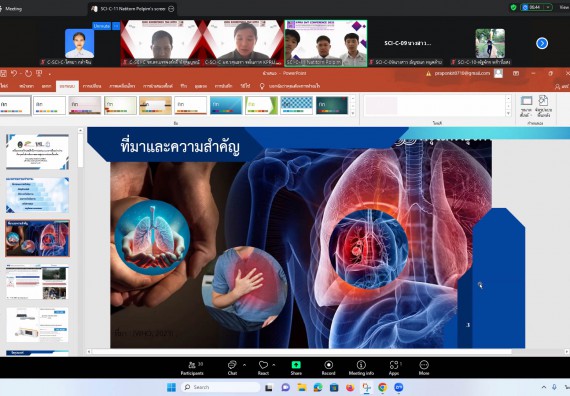Choose the green arrow design theme
This screenshot has width=570, height=396.
[261, 105]
